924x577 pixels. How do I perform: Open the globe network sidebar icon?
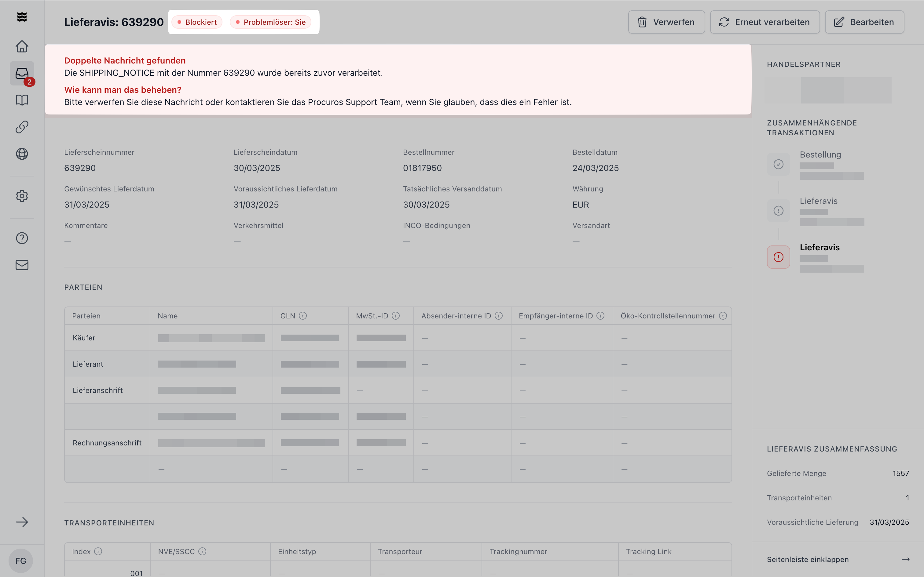click(22, 154)
